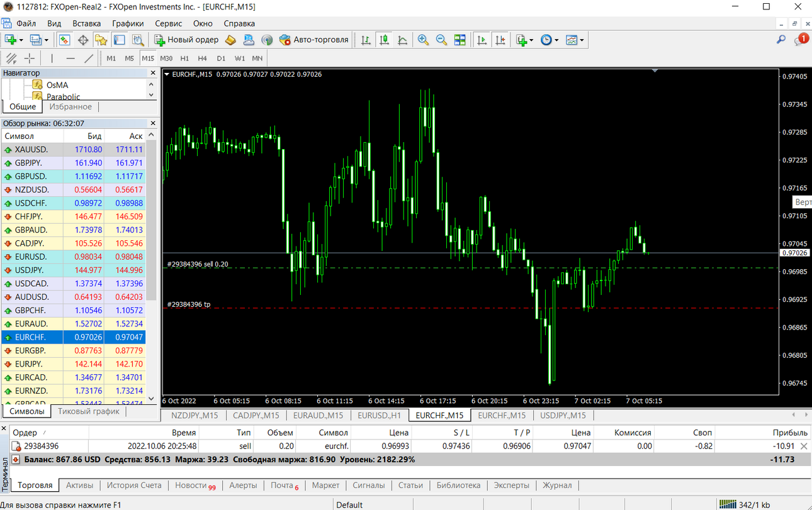
Task: Expand the Indicators dropdown arrow
Action: (531, 40)
